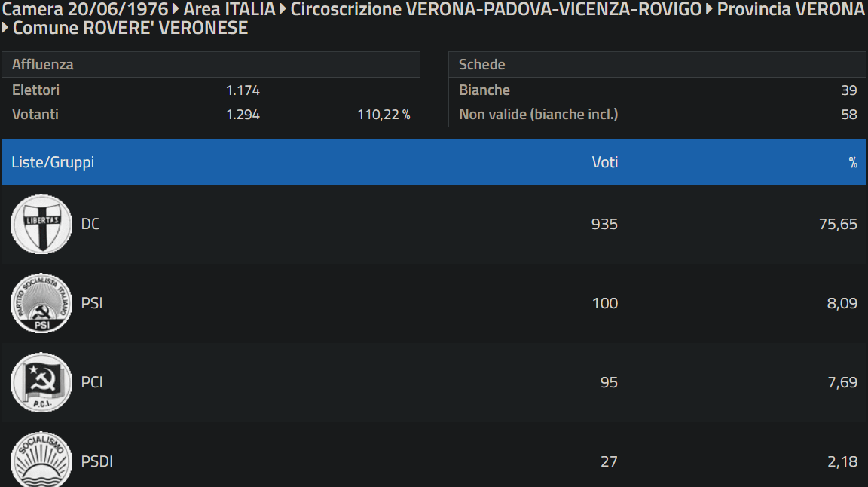This screenshot has height=487, width=868.
Task: Click the PSI party emblem
Action: tap(41, 303)
